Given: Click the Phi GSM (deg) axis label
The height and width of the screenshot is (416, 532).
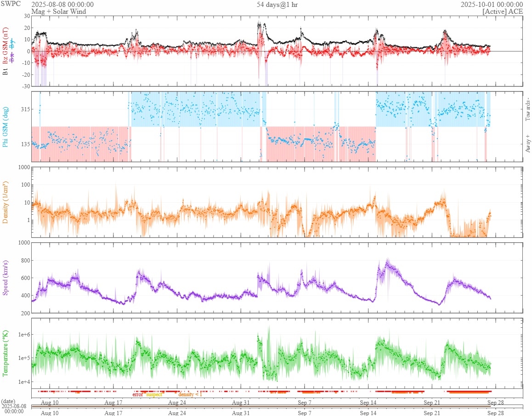Looking at the screenshot, I should [5, 127].
